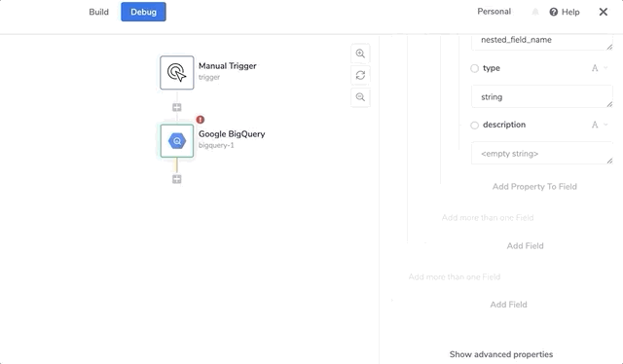Click the Manual Trigger label text
Screen dimensions: 623x364
(x=227, y=66)
